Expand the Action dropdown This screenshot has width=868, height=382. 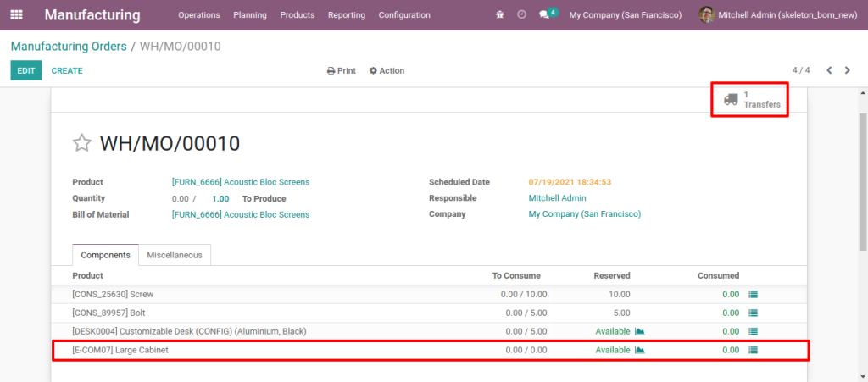click(387, 71)
